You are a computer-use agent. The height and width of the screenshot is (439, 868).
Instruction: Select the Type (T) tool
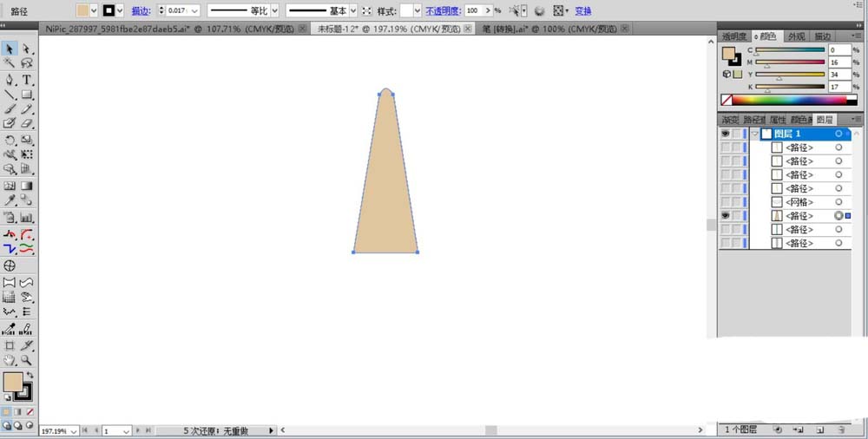pos(26,80)
